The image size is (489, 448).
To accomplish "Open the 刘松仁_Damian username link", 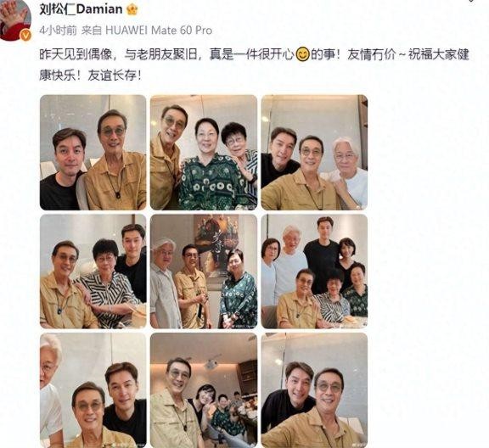I will pos(81,9).
